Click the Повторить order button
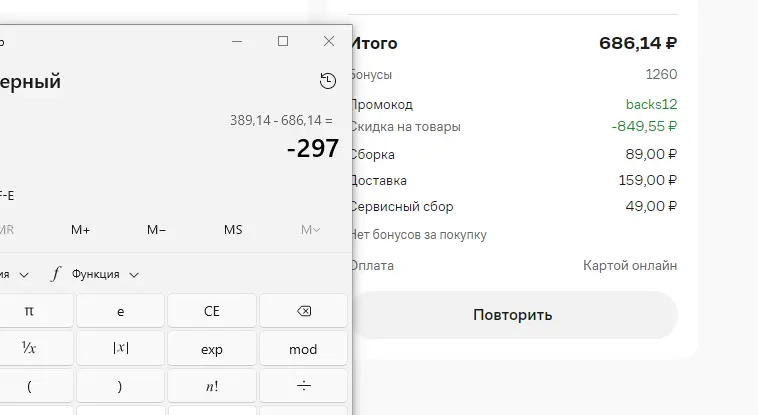 513,315
